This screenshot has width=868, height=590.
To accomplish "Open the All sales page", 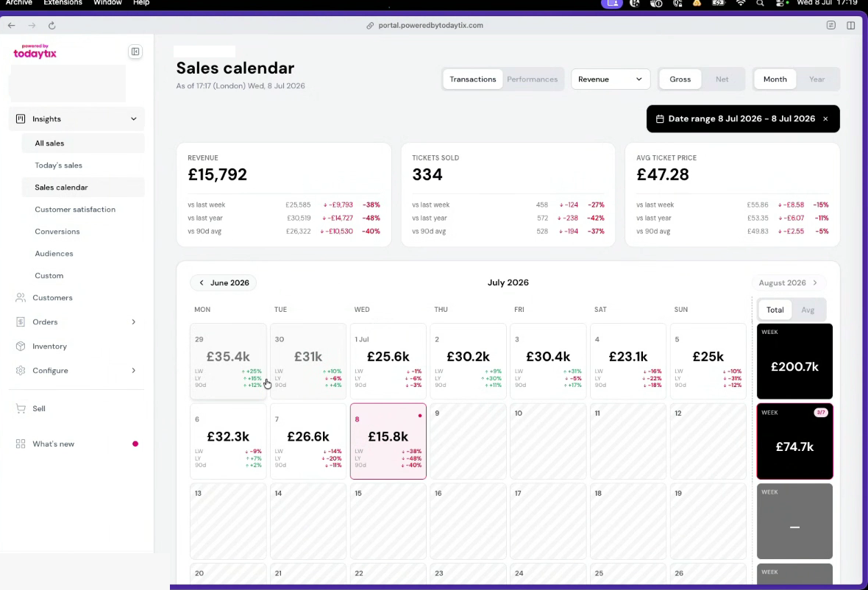I will pos(83,143).
